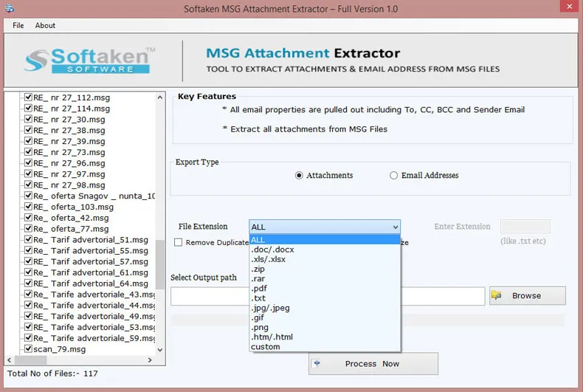Viewport: 583px width, 392px height.
Task: Choose .png extension option
Action: coord(325,327)
